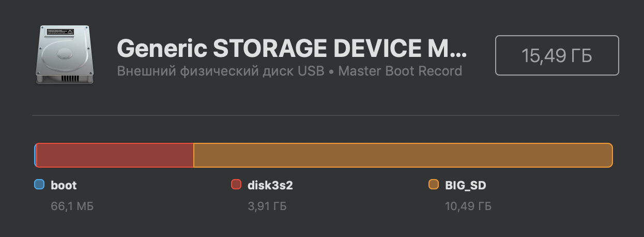Select the thin blue boot segment in the bar
Viewport: 644px width, 237px height.
(35, 155)
